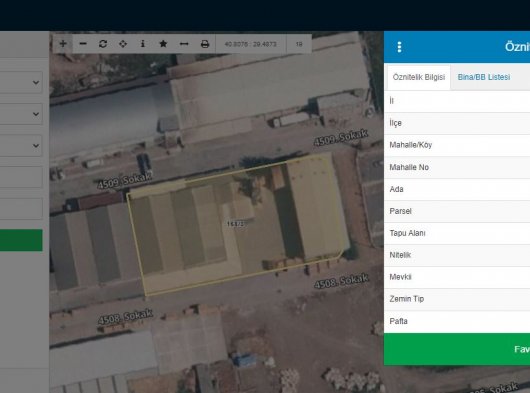Click the second text field above green button

pos(21,209)
